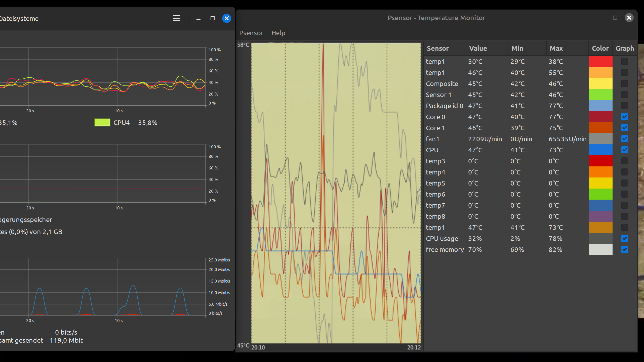
Task: Close the System Monitor window
Action: [226, 18]
